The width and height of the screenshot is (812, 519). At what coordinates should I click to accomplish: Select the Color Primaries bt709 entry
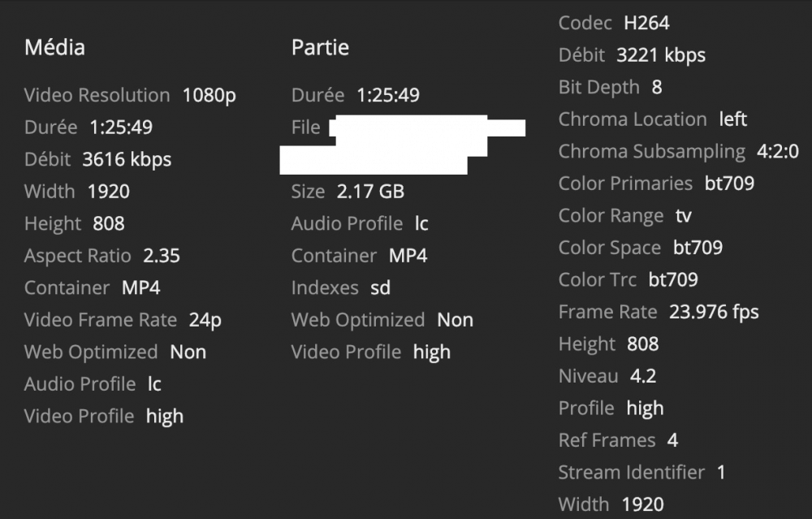[x=656, y=184]
